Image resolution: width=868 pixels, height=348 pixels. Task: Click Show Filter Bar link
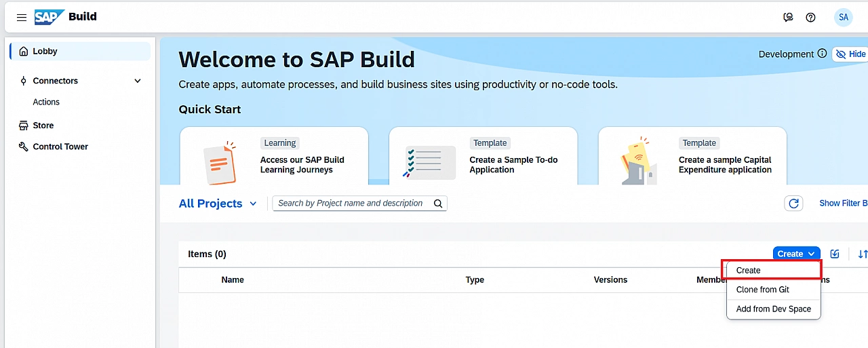pos(843,203)
